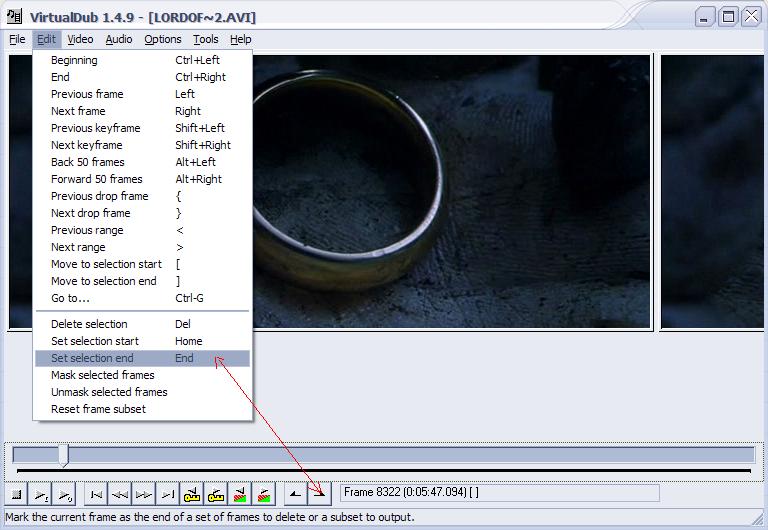Minimize the VirtualDub window
This screenshot has width=768, height=530.
(705, 17)
